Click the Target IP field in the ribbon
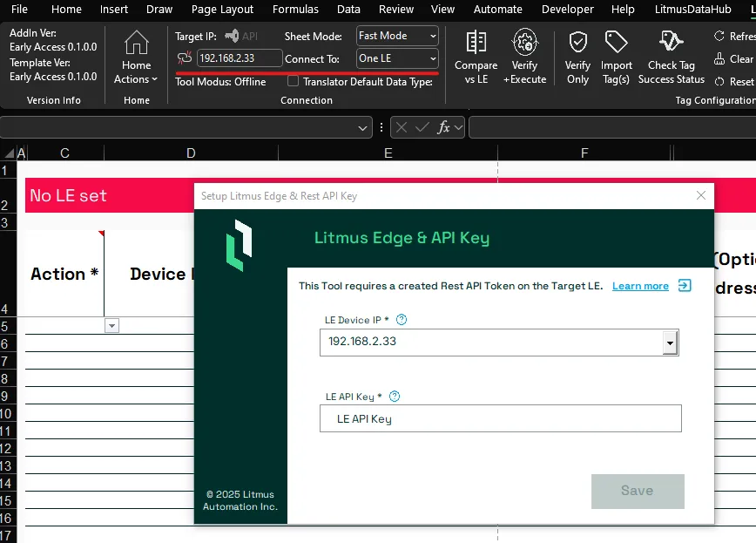 coord(240,58)
